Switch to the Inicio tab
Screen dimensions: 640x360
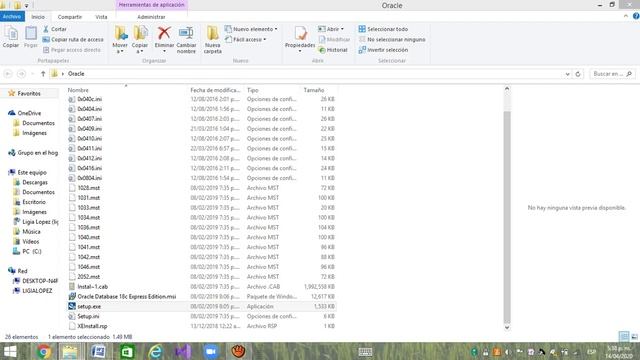(38, 17)
